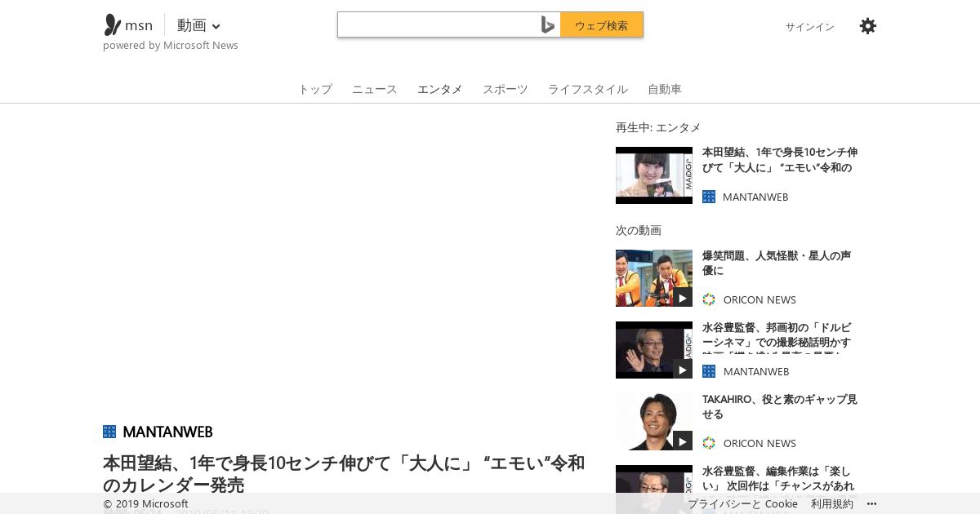Click the main MANTANWEB publisher name

pos(167,432)
